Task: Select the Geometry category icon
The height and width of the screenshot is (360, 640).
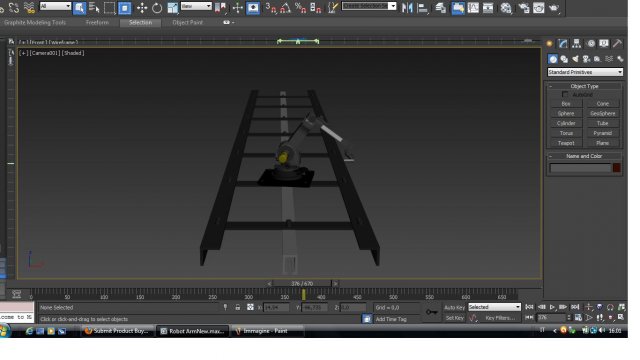Action: 553,59
